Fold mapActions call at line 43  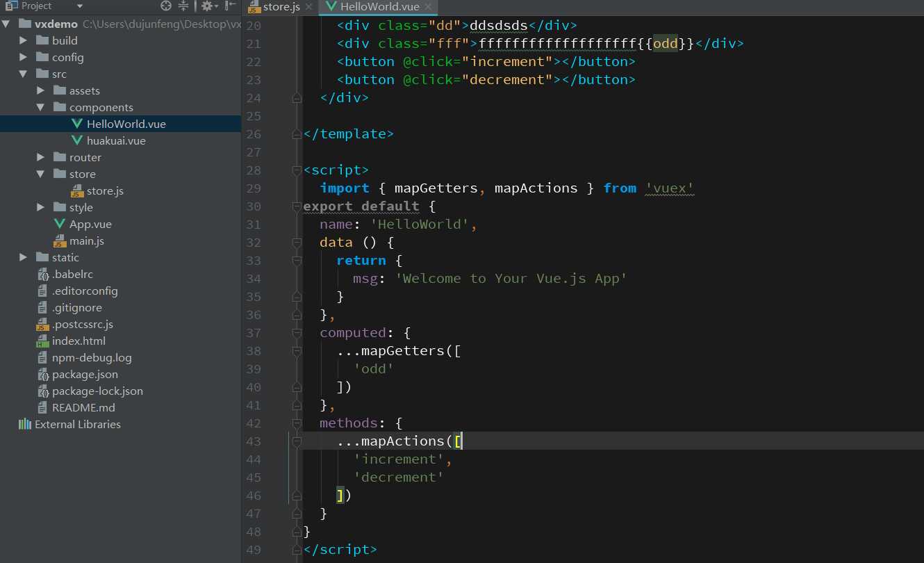[297, 441]
